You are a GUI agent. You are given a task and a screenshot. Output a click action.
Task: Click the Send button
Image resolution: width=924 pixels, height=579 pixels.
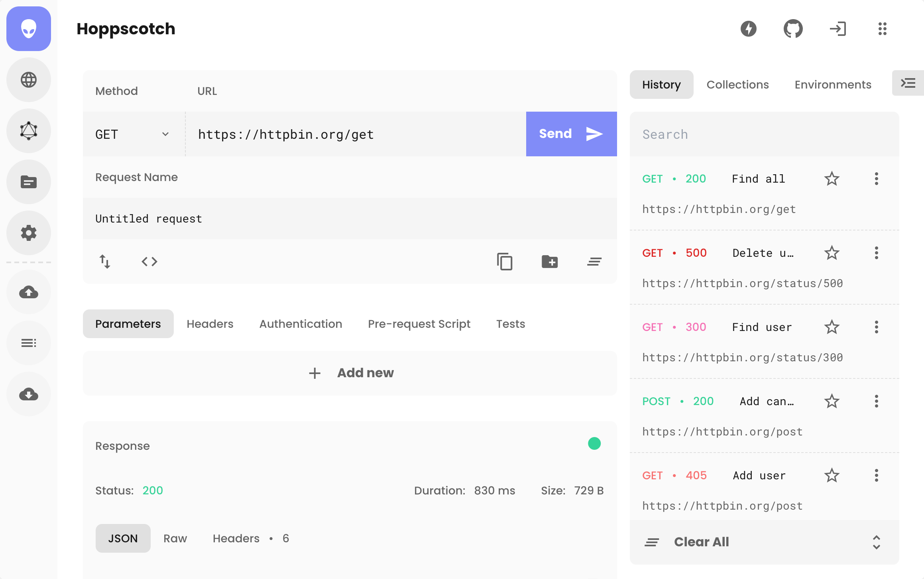point(571,134)
